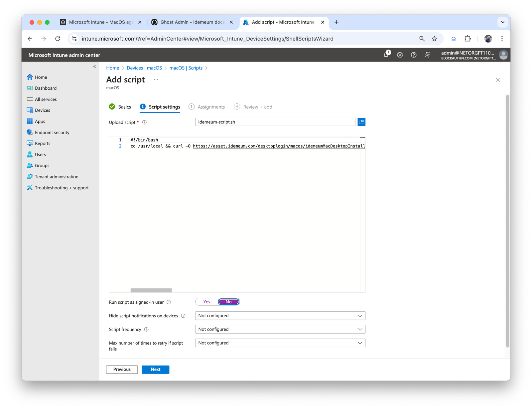Close the Add script pane
The width and height of the screenshot is (532, 409).
tap(498, 80)
